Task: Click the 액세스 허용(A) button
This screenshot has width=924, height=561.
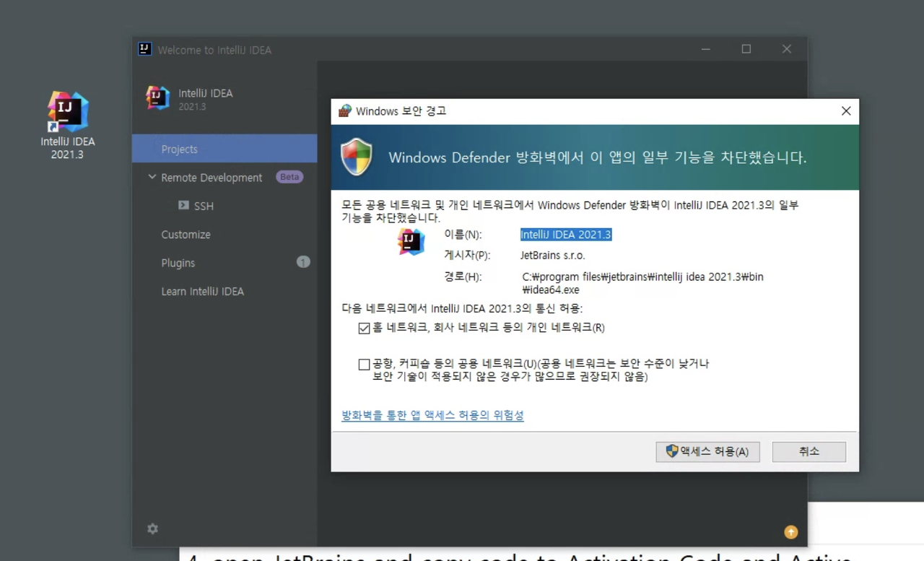Action: (707, 452)
